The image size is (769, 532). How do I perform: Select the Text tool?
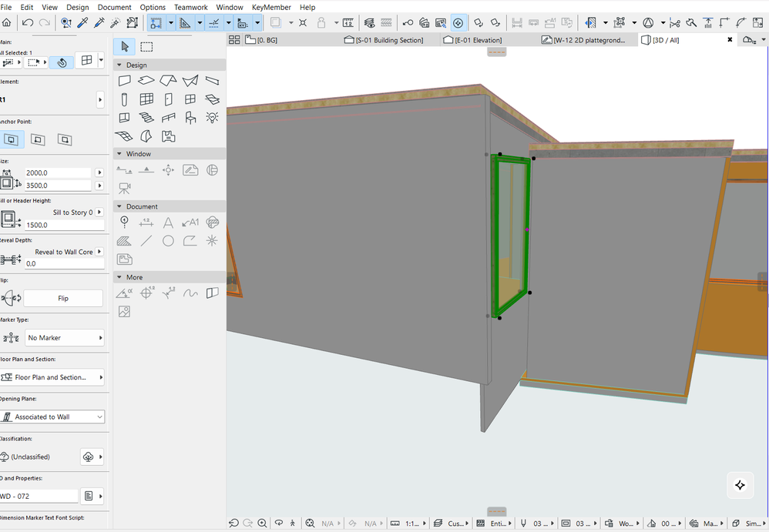tap(168, 223)
